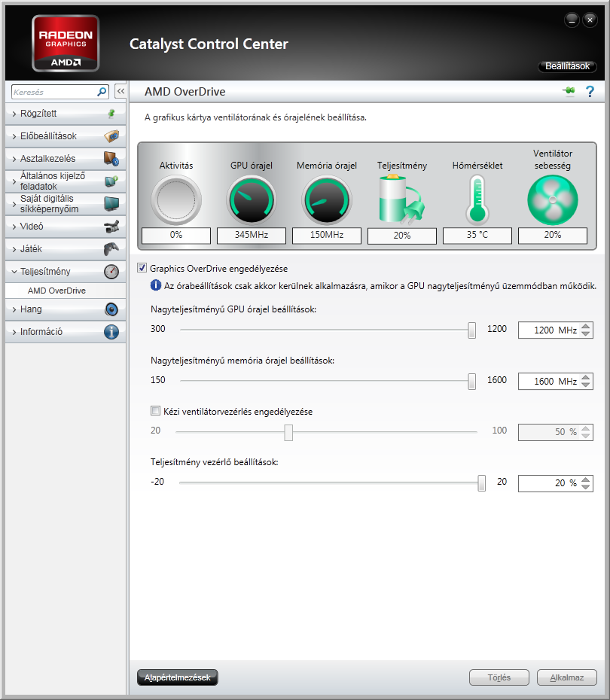Click the Törlés button
This screenshot has height=700, width=610.
point(499,677)
